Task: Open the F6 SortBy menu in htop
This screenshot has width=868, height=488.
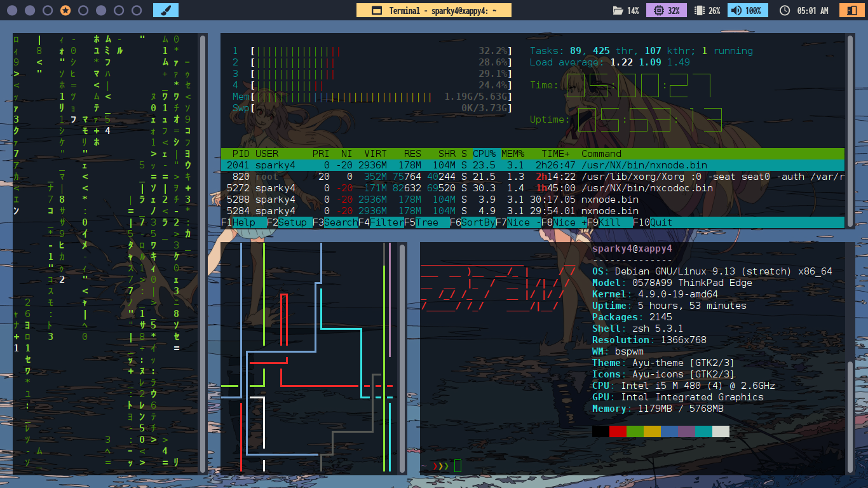Action: pyautogui.click(x=478, y=222)
